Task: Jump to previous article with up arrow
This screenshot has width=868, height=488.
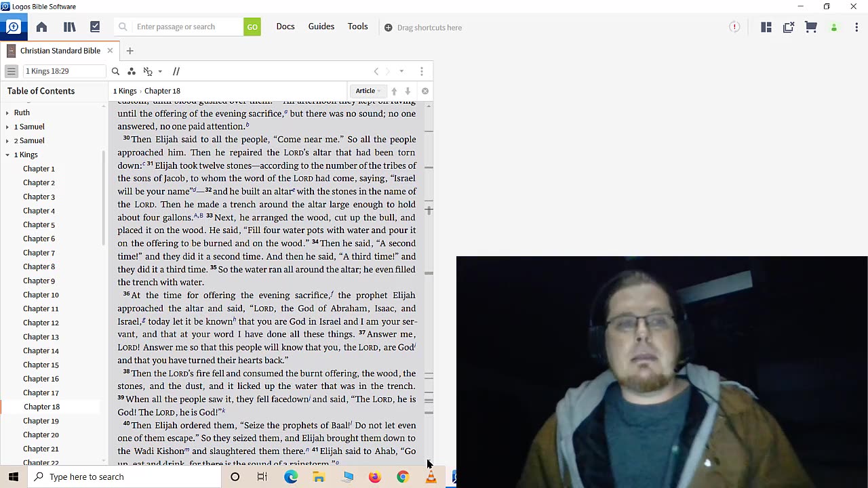Action: coord(394,91)
